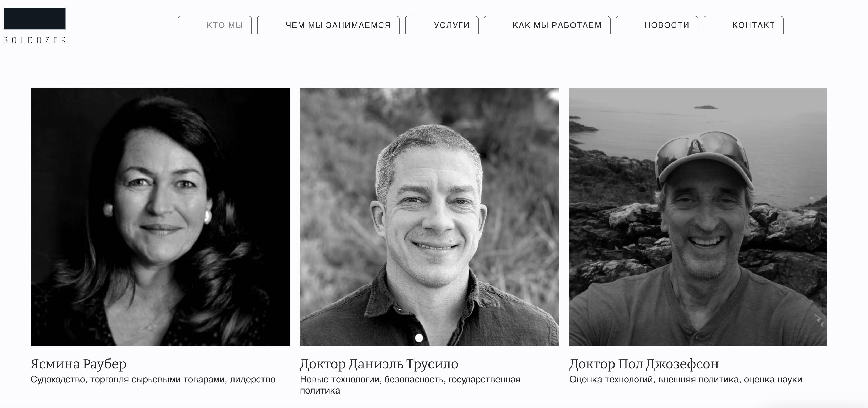Open the КОНТАКТ navigation tab
The width and height of the screenshot is (868, 408).
(x=743, y=25)
